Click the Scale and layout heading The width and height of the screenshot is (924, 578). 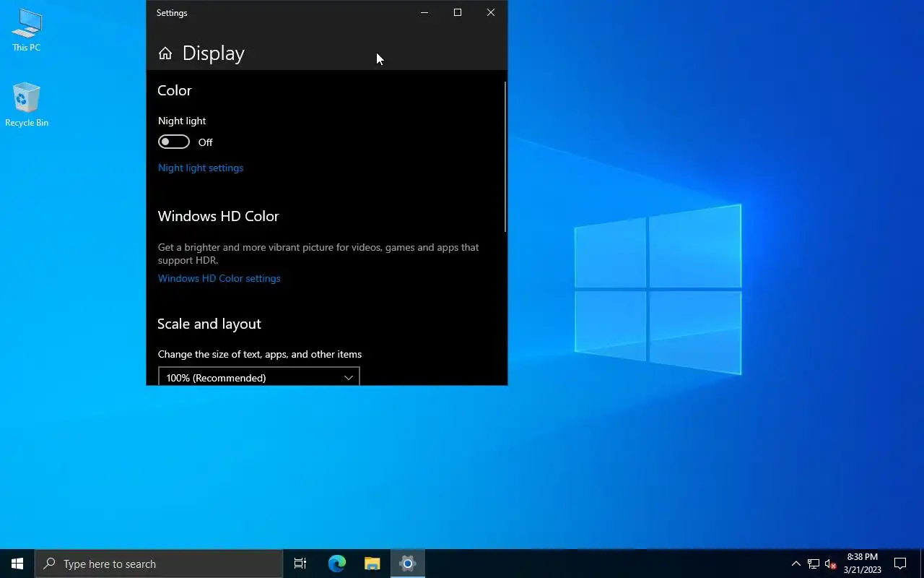[209, 324]
